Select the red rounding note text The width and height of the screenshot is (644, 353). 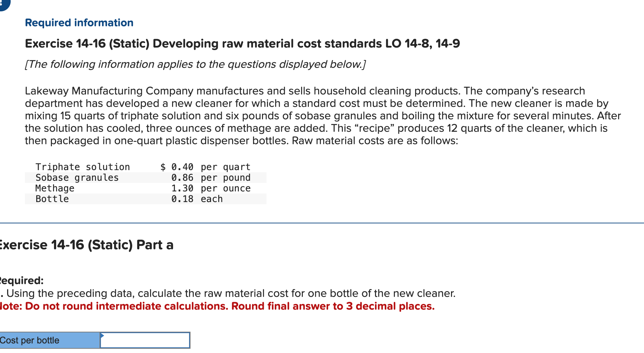click(218, 306)
